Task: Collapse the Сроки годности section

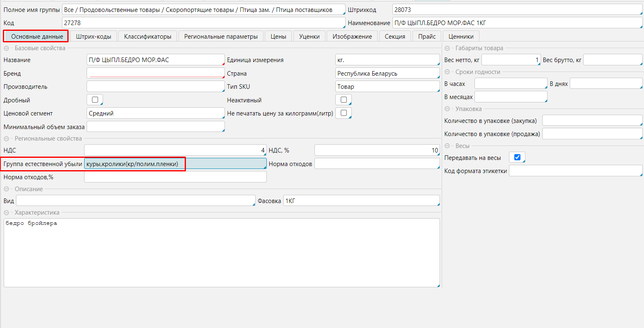Action: point(447,72)
